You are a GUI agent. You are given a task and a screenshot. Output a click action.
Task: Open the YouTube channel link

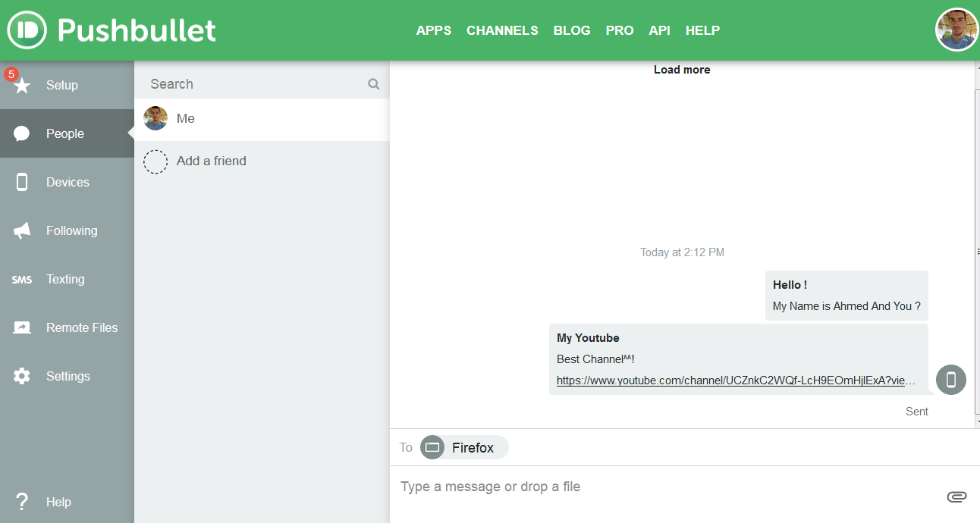[x=736, y=381]
